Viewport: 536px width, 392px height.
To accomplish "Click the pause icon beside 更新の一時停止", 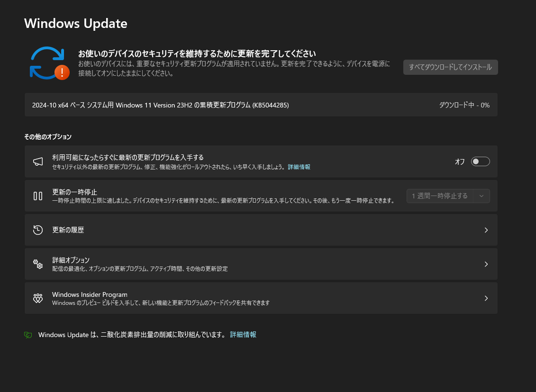I will coord(38,196).
